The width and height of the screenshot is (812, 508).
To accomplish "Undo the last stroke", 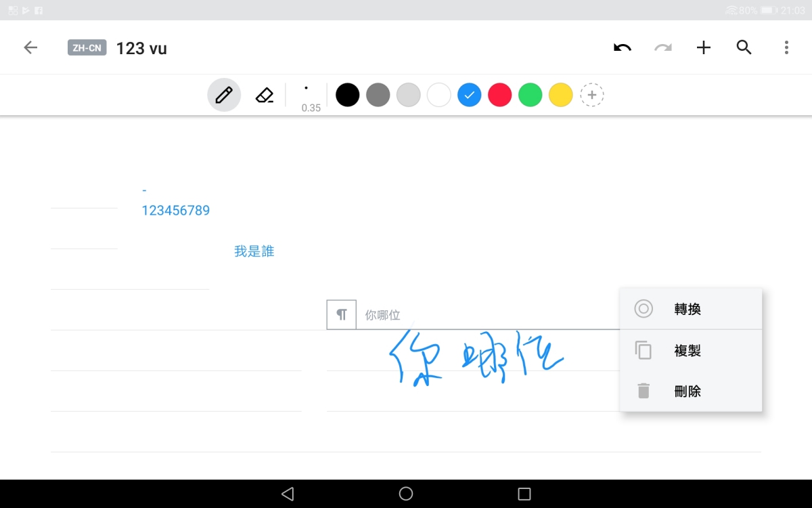I will [x=623, y=47].
